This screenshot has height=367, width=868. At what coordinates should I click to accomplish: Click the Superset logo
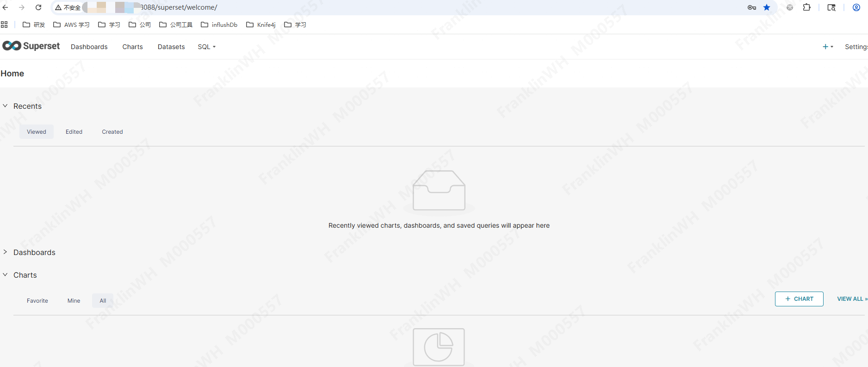click(31, 46)
